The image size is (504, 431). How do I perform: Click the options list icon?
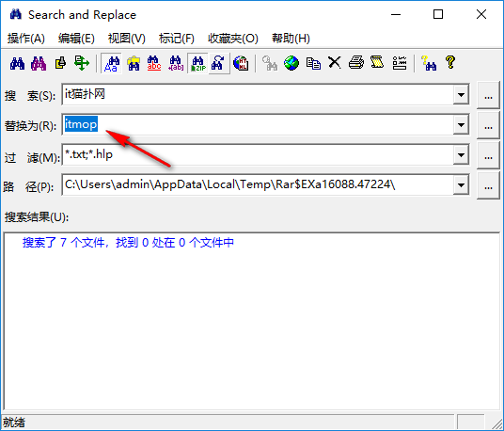click(x=400, y=63)
